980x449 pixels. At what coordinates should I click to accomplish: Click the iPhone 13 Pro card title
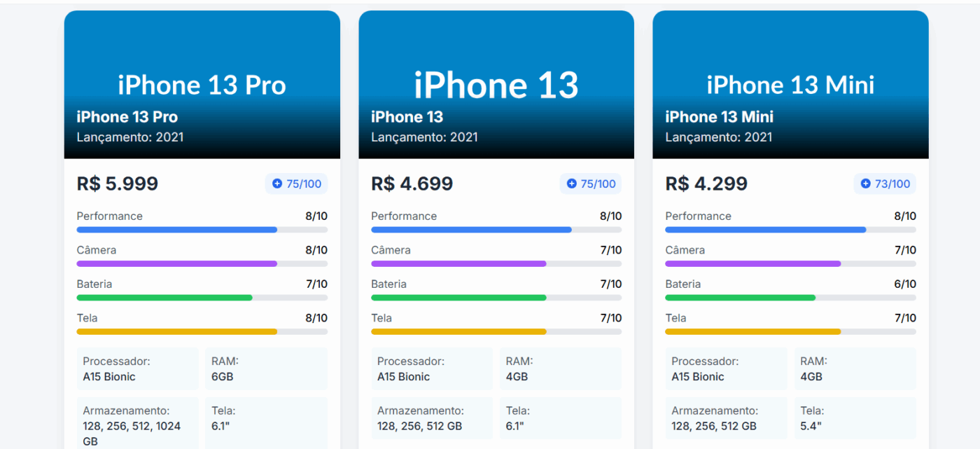click(127, 117)
